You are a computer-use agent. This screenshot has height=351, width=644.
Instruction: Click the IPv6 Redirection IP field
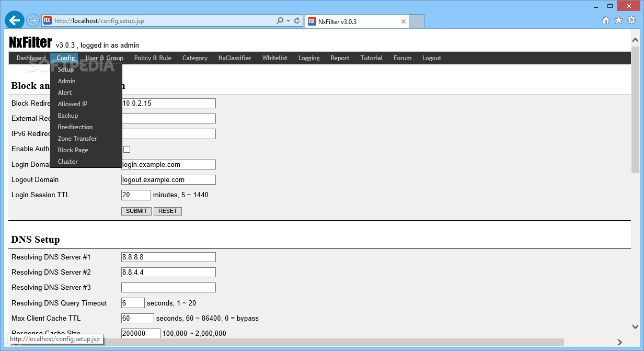pyautogui.click(x=168, y=134)
